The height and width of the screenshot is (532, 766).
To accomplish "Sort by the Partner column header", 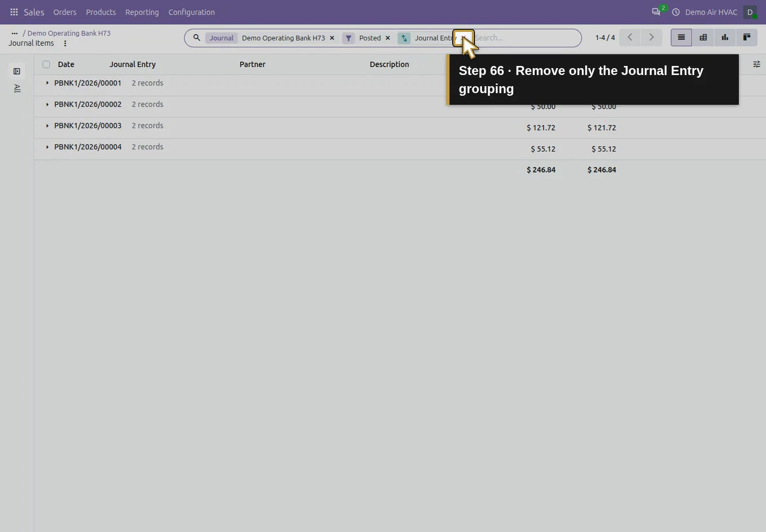I will click(x=252, y=64).
